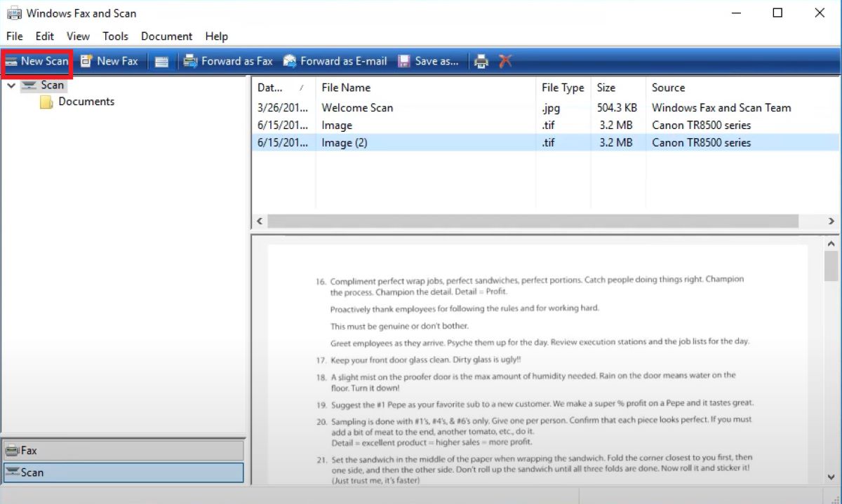Collapse the Scan tree node
The width and height of the screenshot is (842, 504).
(11, 84)
